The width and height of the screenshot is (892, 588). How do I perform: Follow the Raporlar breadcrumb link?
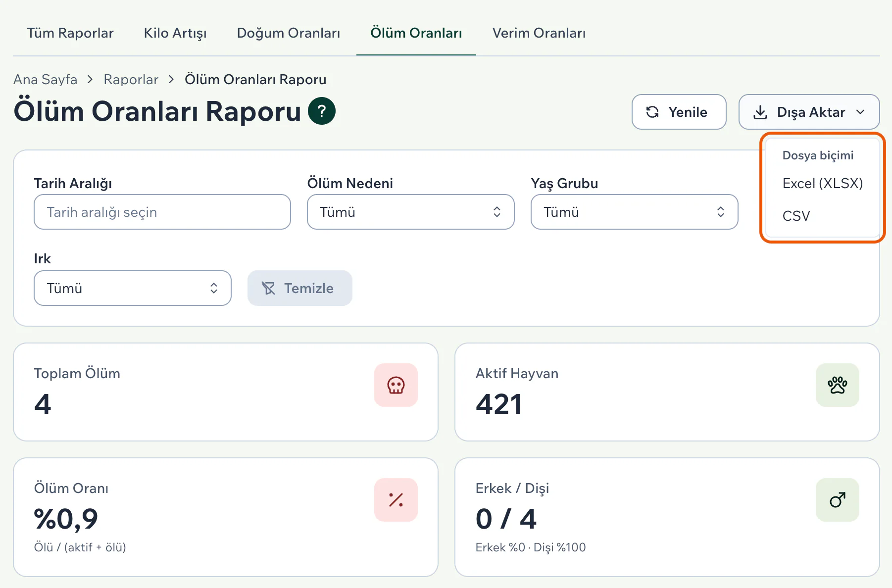[x=131, y=79]
